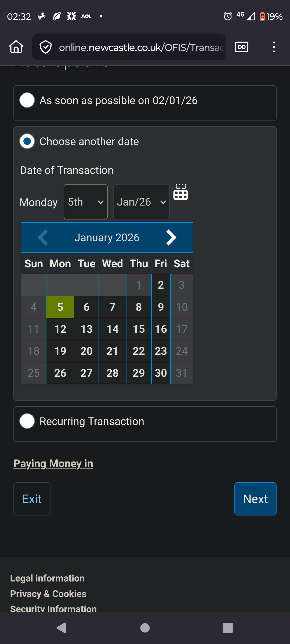Go to previous month in calendar
Screen dimensions: 290x644
coord(43,237)
